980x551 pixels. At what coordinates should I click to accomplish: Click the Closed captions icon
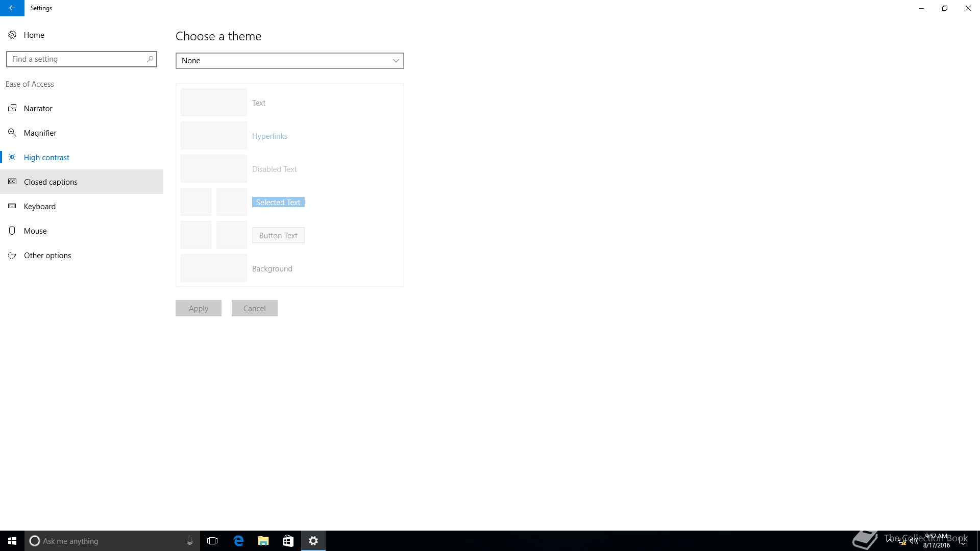coord(12,182)
